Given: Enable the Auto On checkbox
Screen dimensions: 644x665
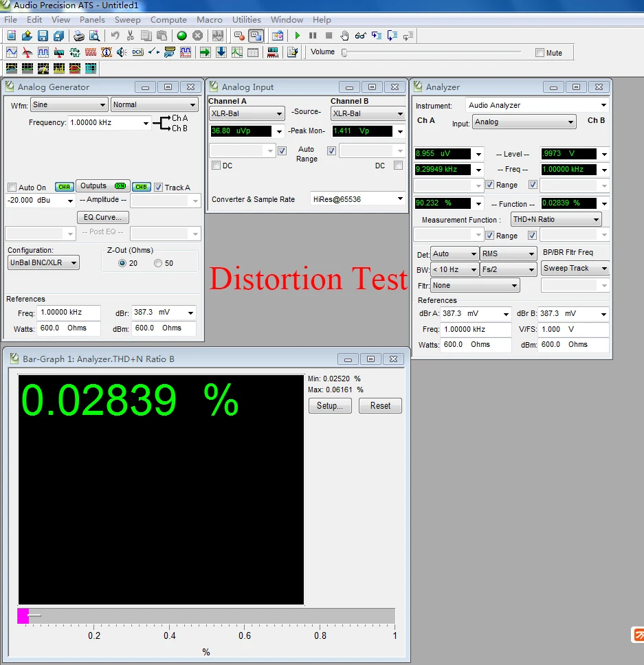Looking at the screenshot, I should pos(12,188).
